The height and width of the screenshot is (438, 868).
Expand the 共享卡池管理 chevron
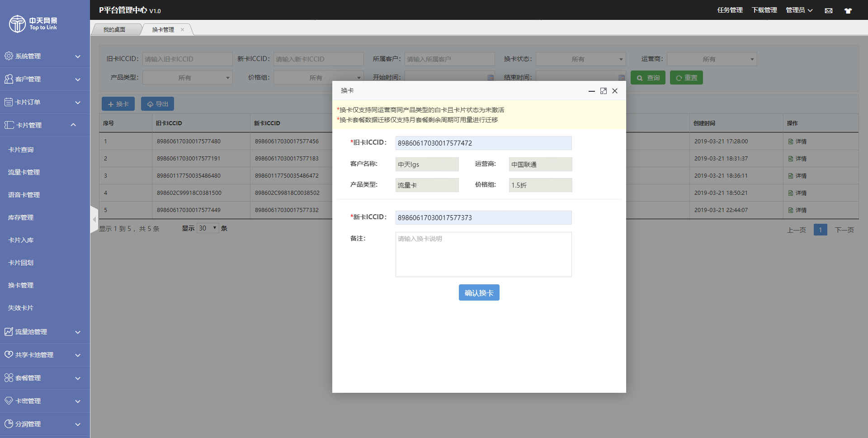coord(78,355)
